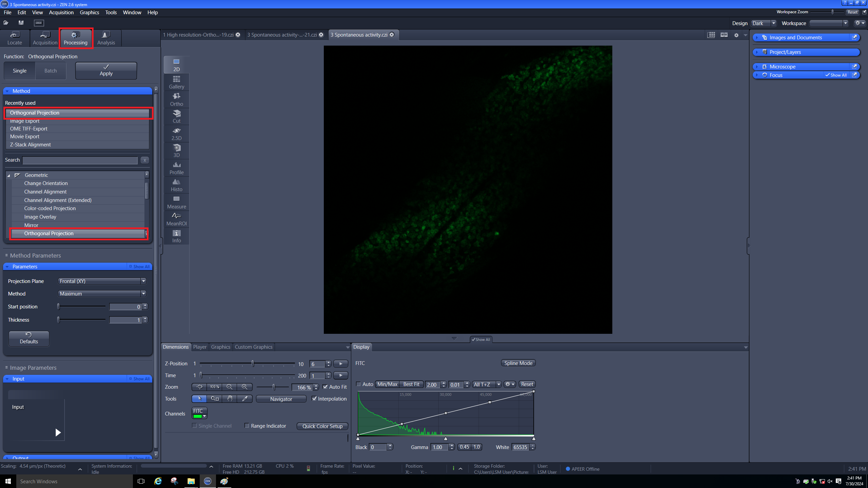
Task: Click the Z-Position slider handle
Action: [x=253, y=363]
